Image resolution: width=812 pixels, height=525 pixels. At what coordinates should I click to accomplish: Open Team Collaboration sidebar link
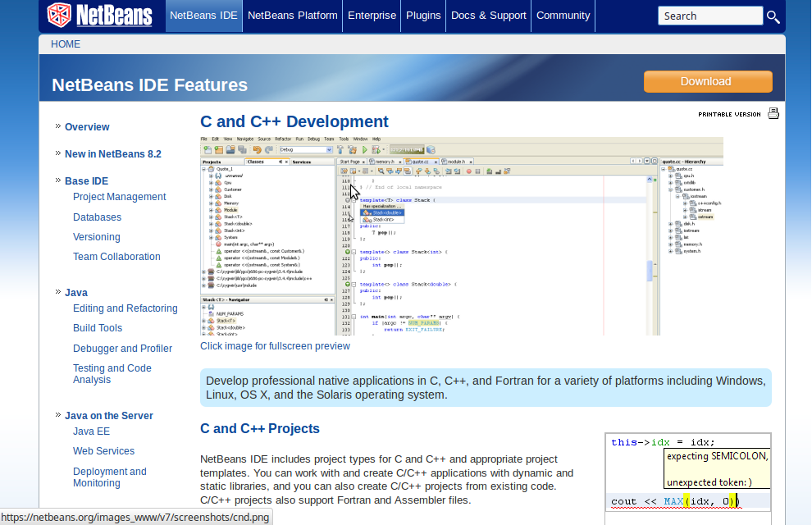[x=117, y=257]
